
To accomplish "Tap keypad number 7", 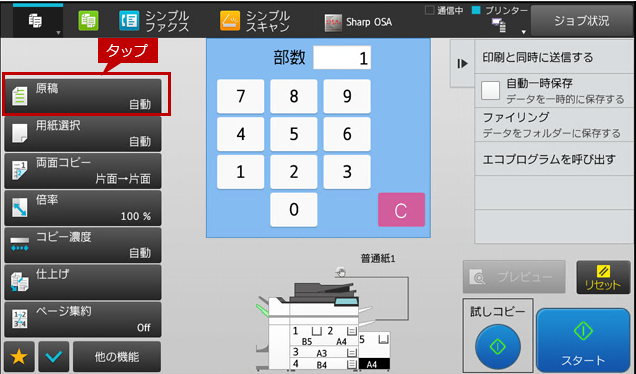I will (x=241, y=96).
